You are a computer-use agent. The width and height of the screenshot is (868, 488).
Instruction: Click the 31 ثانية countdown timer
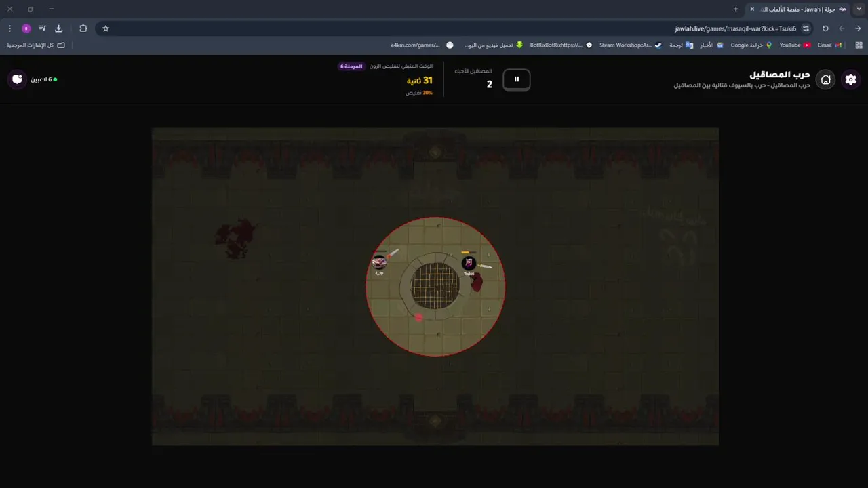tap(420, 81)
